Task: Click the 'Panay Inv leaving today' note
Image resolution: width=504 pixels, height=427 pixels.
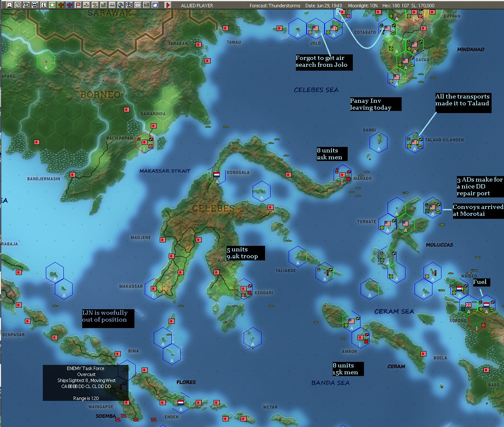Action: tap(376, 104)
